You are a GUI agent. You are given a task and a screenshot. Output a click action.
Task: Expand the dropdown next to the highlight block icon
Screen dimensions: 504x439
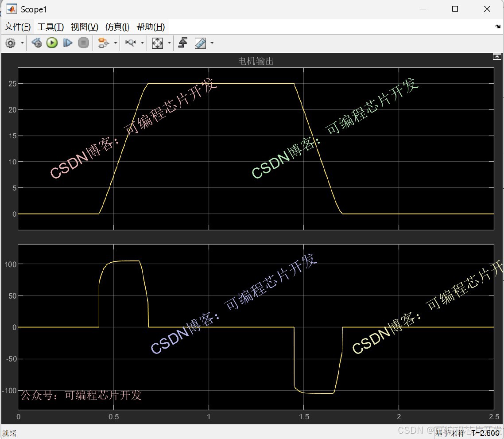(116, 43)
